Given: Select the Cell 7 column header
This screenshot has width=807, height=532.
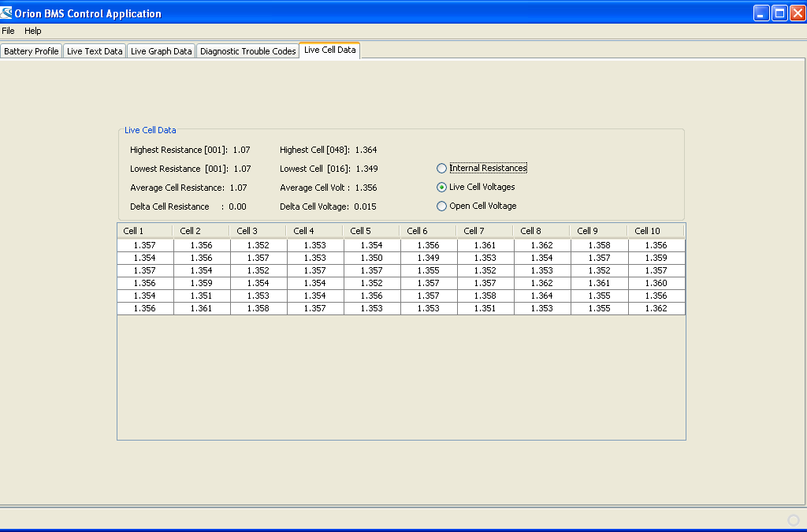Looking at the screenshot, I should click(x=485, y=231).
